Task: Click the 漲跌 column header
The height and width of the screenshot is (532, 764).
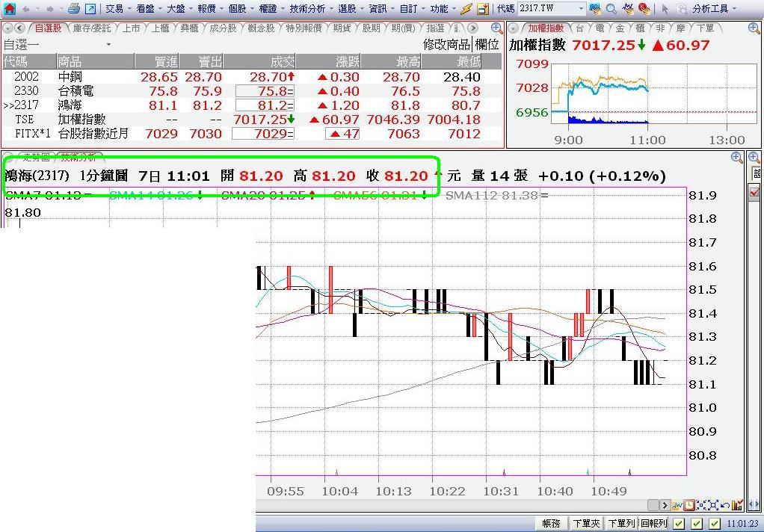Action: pos(328,61)
